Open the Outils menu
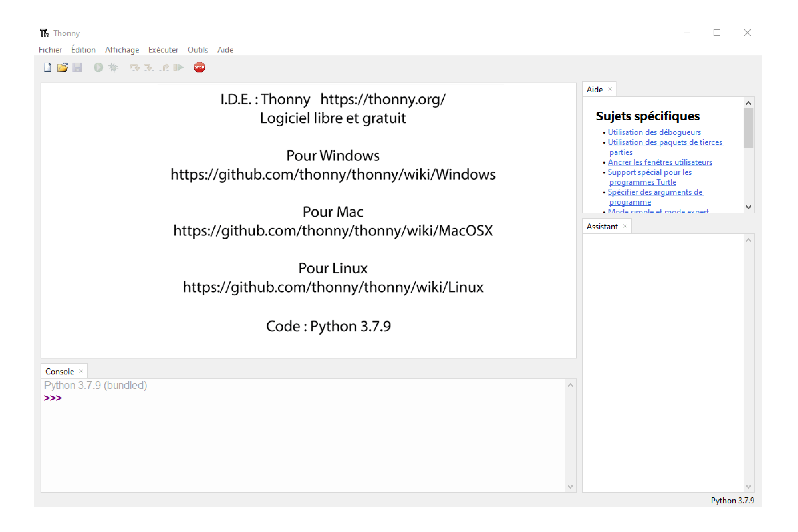The height and width of the screenshot is (532, 798). coord(198,50)
